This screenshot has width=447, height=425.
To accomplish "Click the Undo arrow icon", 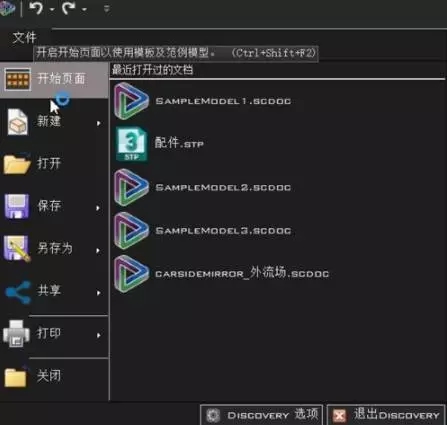I will pyautogui.click(x=36, y=8).
